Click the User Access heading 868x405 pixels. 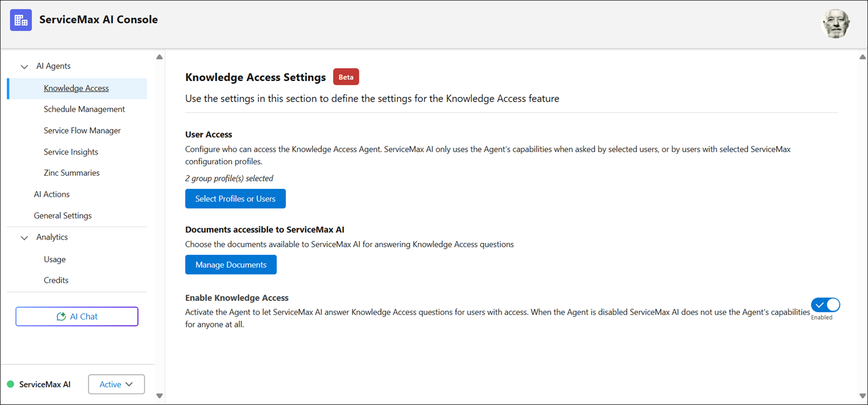[209, 135]
